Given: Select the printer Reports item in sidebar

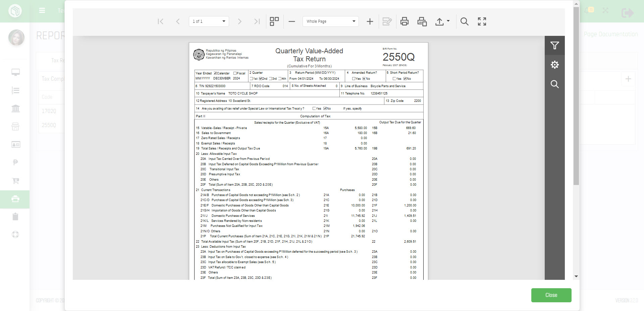Looking at the screenshot, I should [x=15, y=199].
